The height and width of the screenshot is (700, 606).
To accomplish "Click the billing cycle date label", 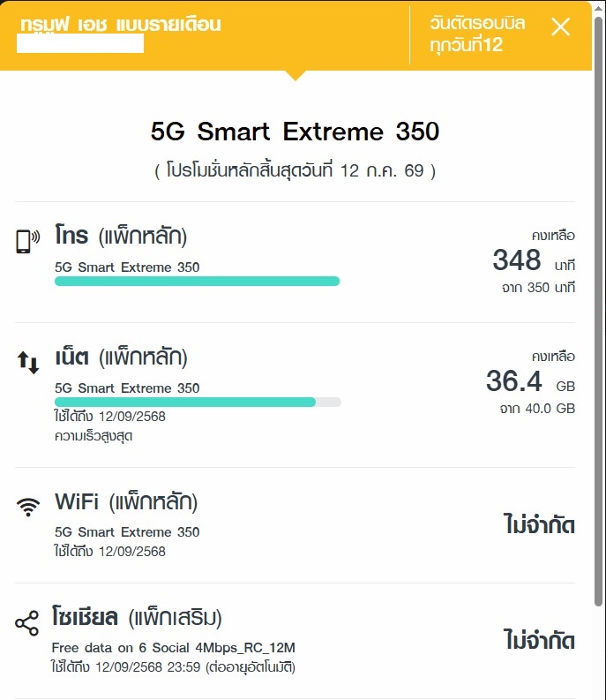I will [x=477, y=34].
